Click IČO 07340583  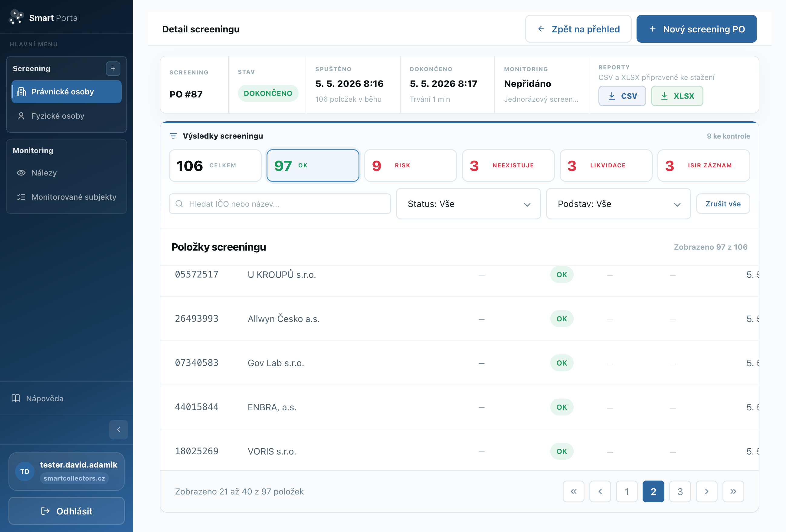[197, 363]
